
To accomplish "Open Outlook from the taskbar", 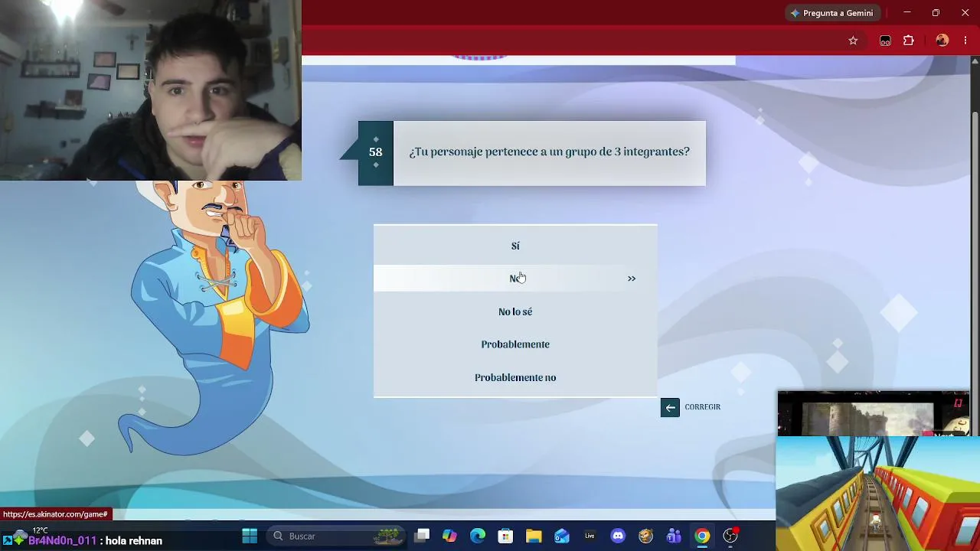I will [x=562, y=536].
